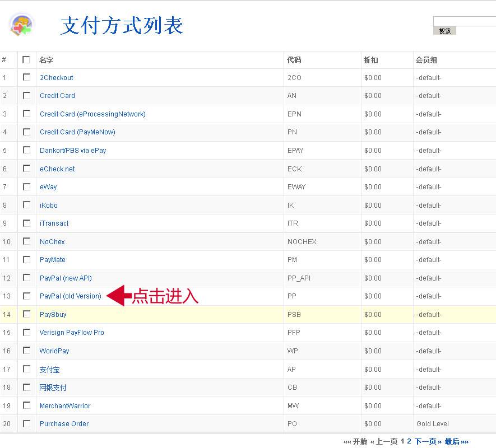This screenshot has width=496, height=448.
Task: Select the Purchase Order row checkbox
Action: click(26, 423)
